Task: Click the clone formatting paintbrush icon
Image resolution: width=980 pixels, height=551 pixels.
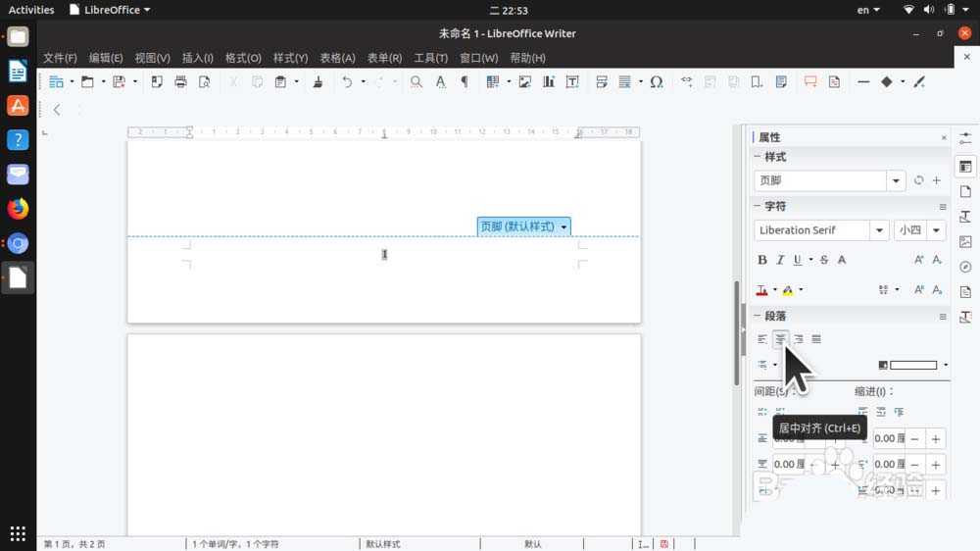Action: [x=318, y=82]
